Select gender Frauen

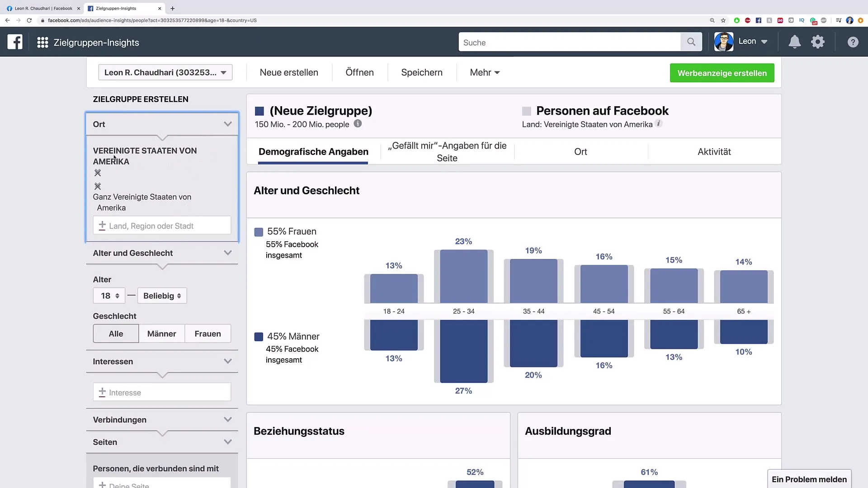[208, 333]
